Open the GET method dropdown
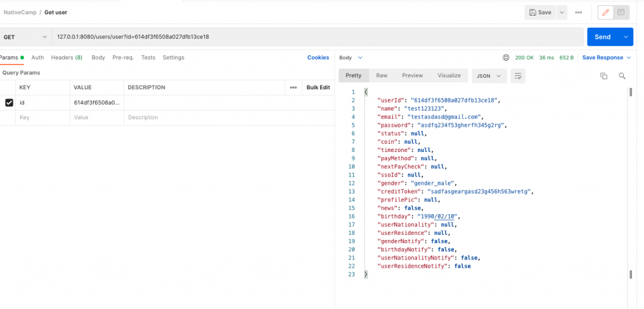The width and height of the screenshot is (644, 309). point(25,37)
